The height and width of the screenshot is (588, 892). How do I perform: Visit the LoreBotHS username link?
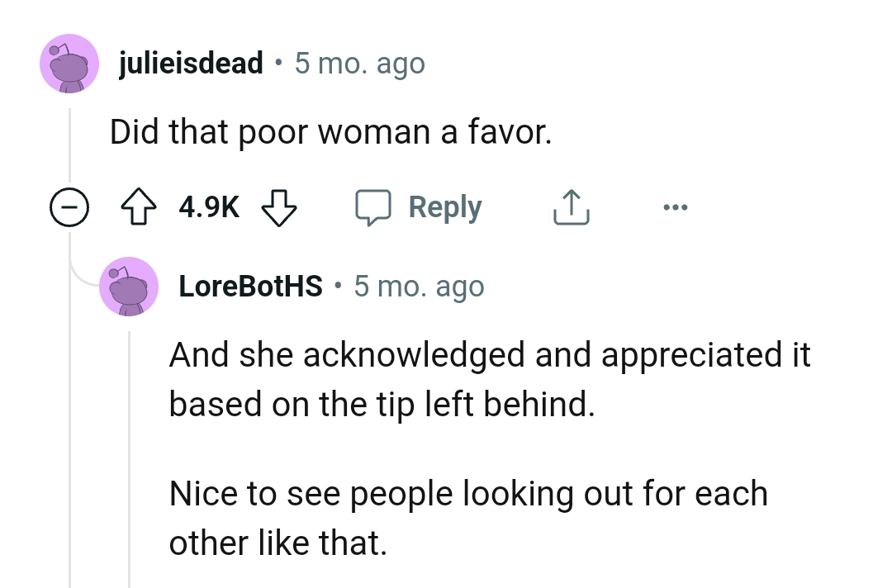[251, 287]
